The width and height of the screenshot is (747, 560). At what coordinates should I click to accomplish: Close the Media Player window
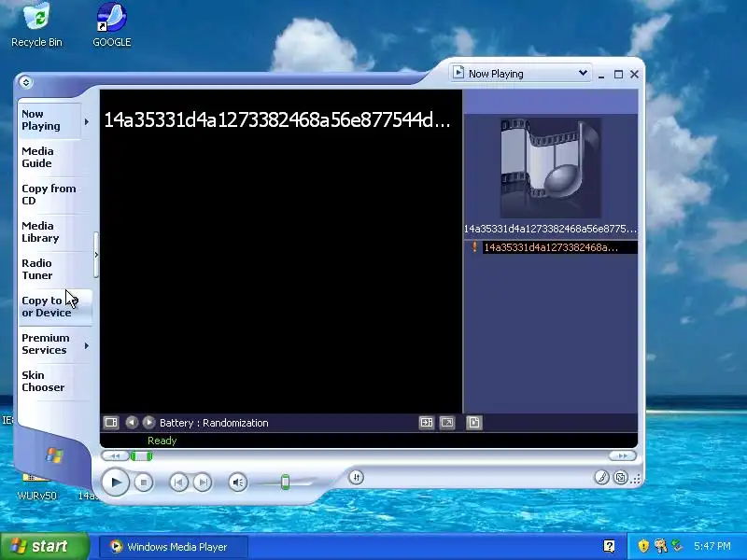coord(635,75)
